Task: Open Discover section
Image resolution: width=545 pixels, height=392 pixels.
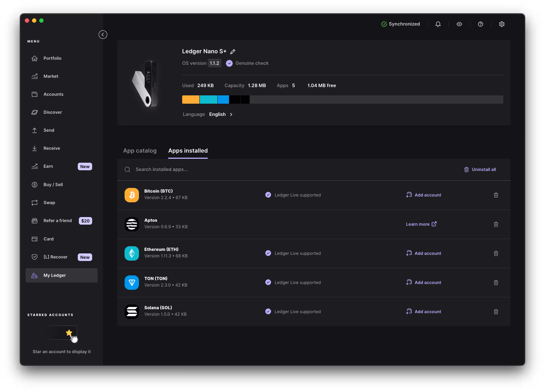Action: [x=62, y=112]
